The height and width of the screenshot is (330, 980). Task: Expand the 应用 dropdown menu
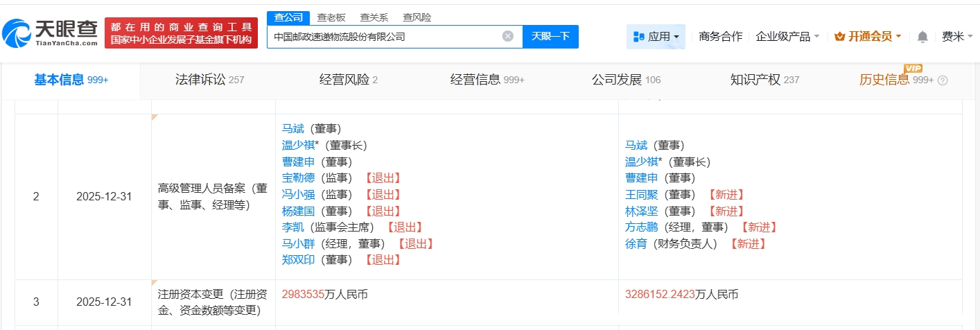pyautogui.click(x=656, y=37)
